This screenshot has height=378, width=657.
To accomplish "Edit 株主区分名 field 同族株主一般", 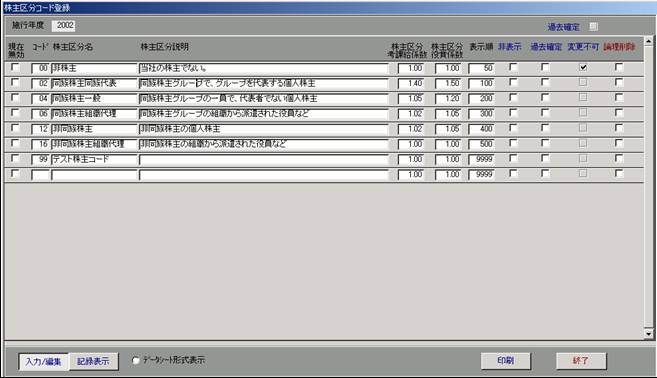I will click(94, 98).
